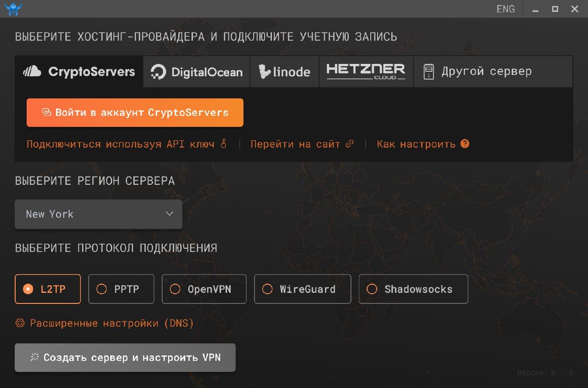Open Перейти на сайт link
This screenshot has width=588, height=388.
[x=302, y=144]
